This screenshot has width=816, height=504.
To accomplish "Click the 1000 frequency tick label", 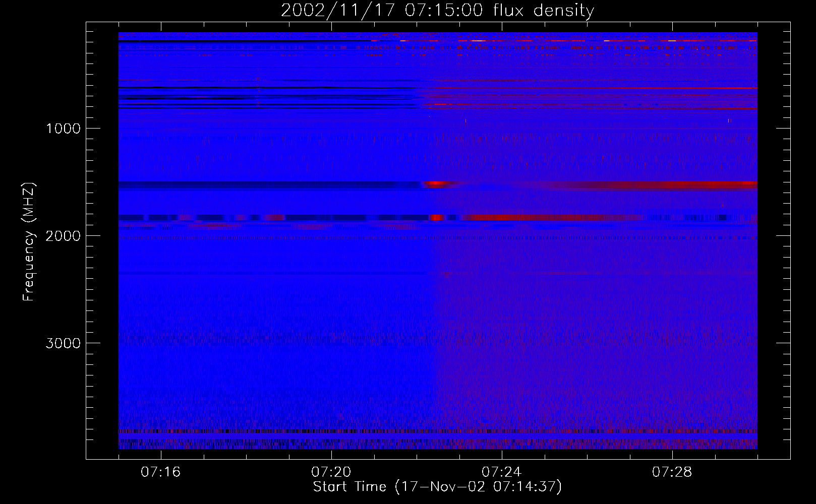I will pyautogui.click(x=63, y=128).
